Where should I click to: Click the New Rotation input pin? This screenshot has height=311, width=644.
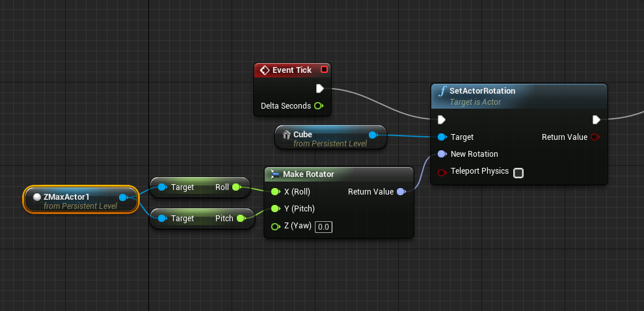click(442, 154)
